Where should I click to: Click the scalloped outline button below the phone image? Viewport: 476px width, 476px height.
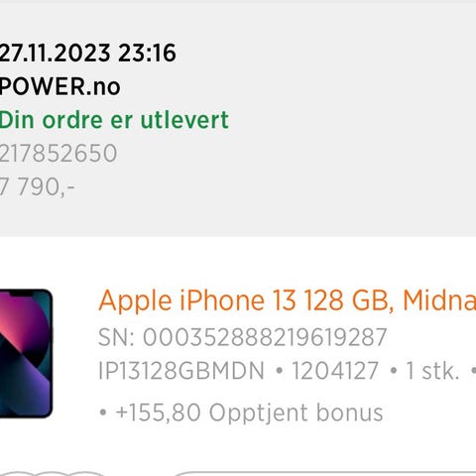[x=53, y=473]
